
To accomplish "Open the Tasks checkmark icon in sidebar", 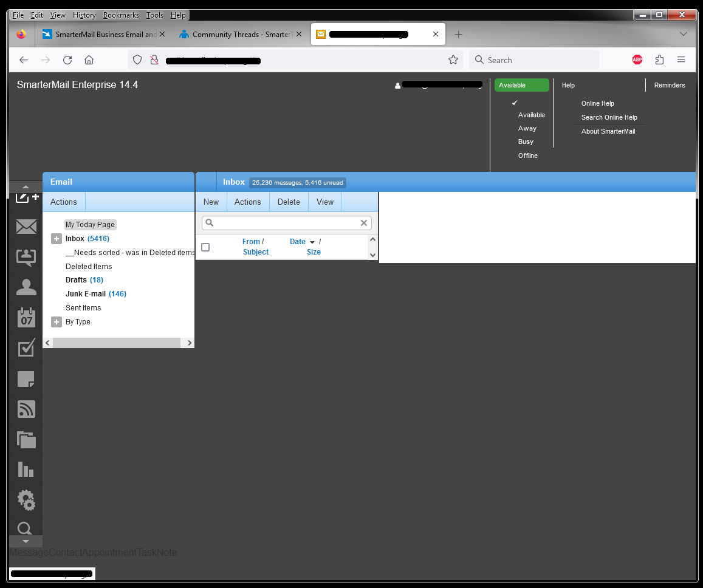I will point(26,348).
